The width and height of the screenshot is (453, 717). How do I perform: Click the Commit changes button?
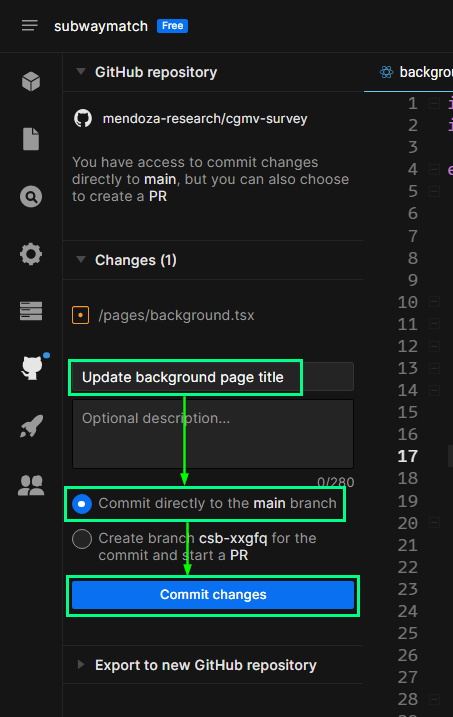coord(213,595)
